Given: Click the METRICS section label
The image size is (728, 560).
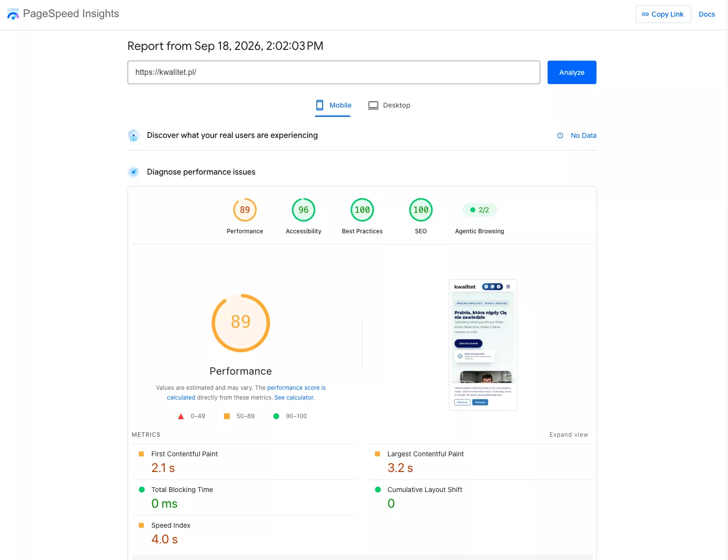Looking at the screenshot, I should [x=146, y=435].
